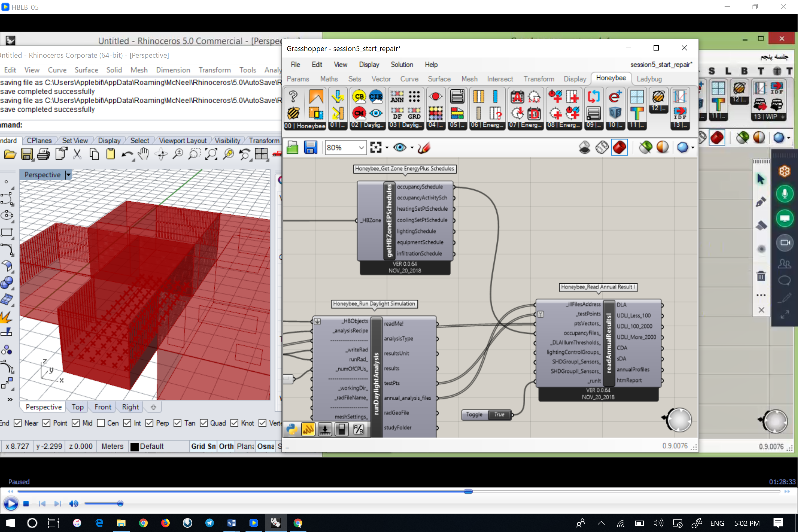Click the GRD grid-based daylight icon
This screenshot has height=532, width=798.
click(x=414, y=113)
